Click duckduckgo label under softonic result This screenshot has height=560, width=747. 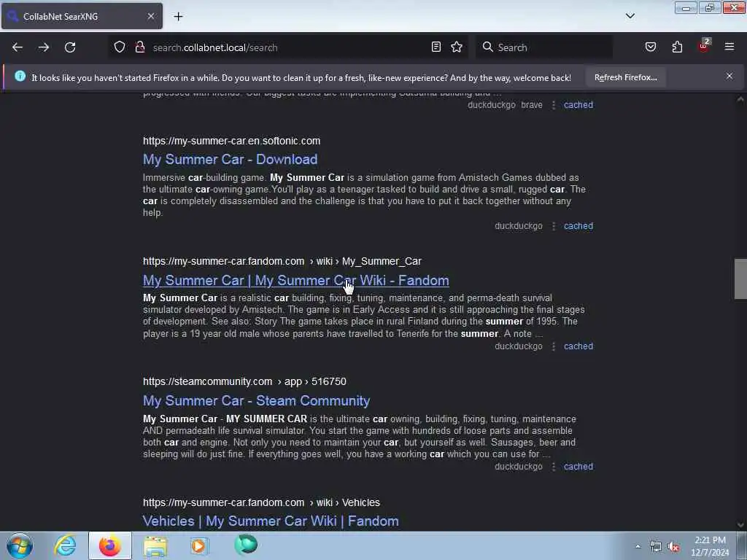[519, 226]
